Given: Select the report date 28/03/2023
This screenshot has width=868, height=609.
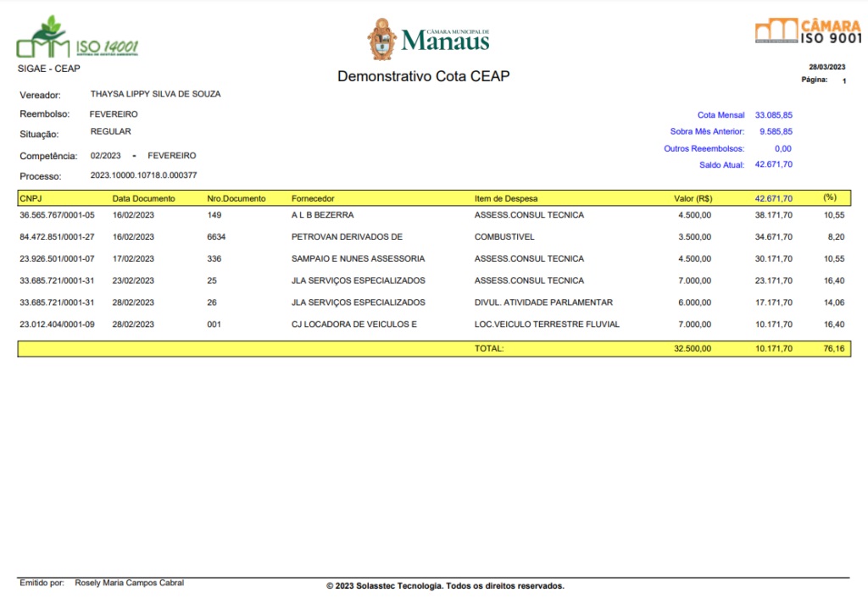Looking at the screenshot, I should (x=827, y=67).
